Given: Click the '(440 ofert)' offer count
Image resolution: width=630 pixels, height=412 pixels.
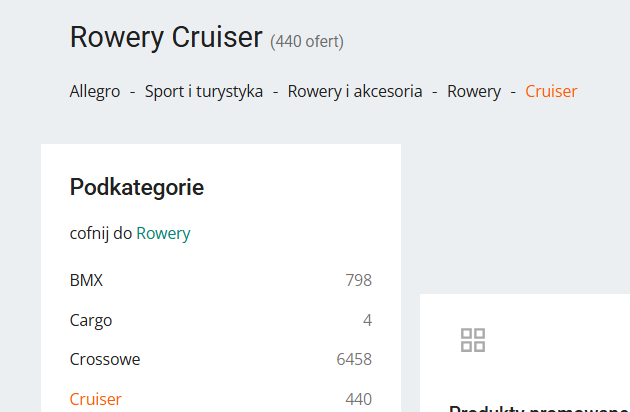Looking at the screenshot, I should (x=307, y=41).
